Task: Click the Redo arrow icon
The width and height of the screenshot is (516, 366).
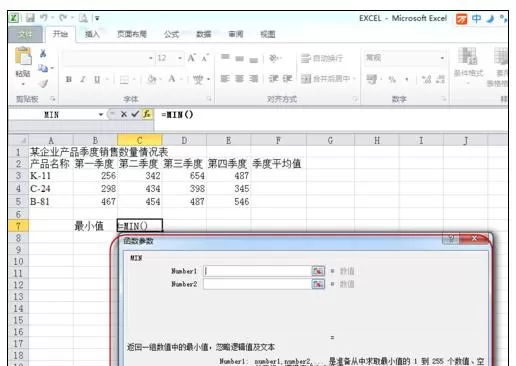Action: (63, 18)
